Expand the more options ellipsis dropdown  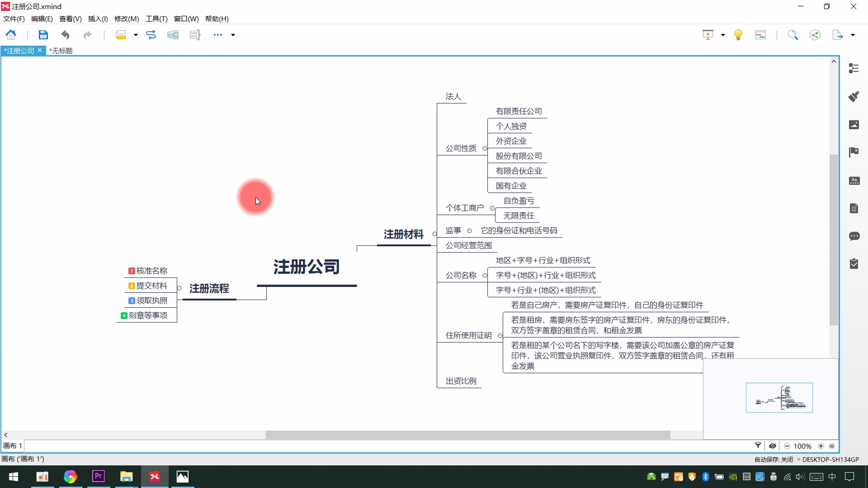[x=233, y=35]
